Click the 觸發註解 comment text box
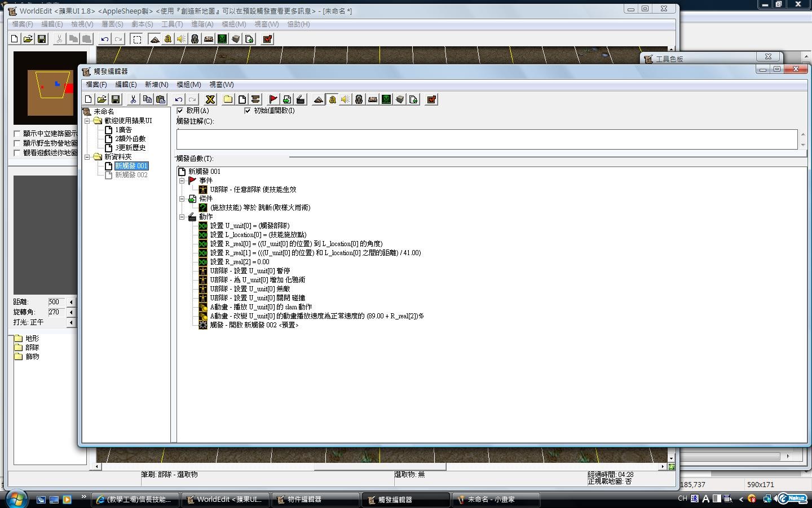Screen dimensions: 812x508 486,139
